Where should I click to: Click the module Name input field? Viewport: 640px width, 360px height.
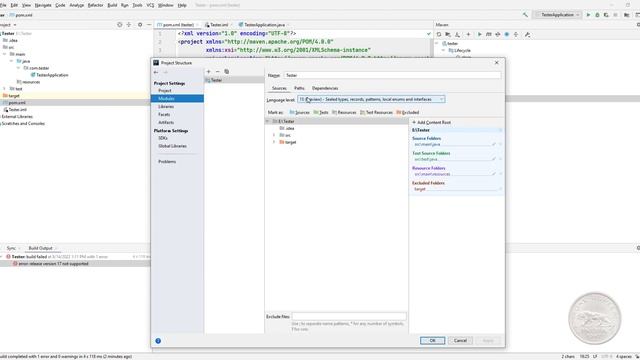392,76
